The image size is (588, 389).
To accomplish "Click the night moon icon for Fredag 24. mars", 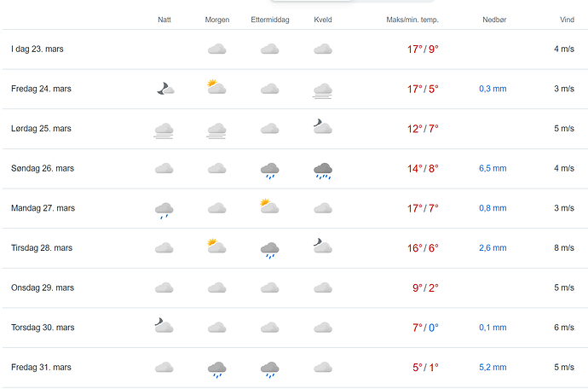I will tap(164, 88).
